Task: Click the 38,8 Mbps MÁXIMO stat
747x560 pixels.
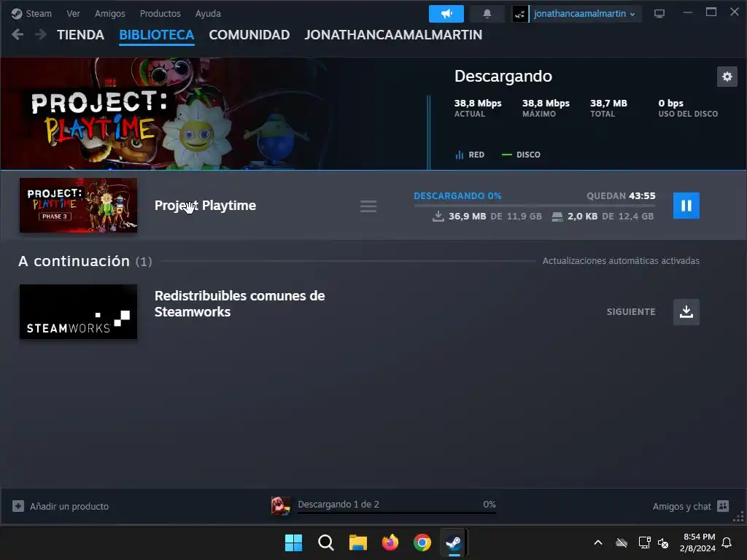Action: [546, 108]
